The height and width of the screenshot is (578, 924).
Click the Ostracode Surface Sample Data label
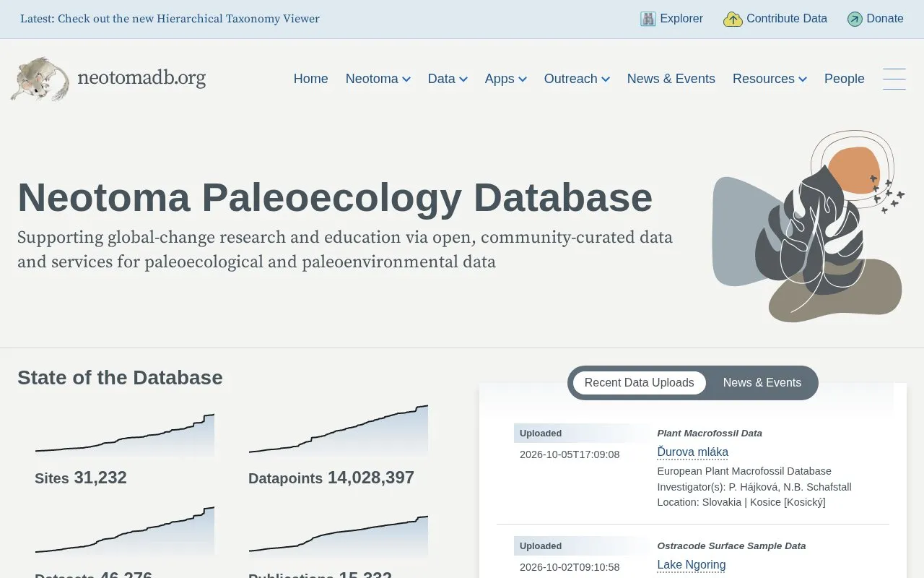coord(731,546)
